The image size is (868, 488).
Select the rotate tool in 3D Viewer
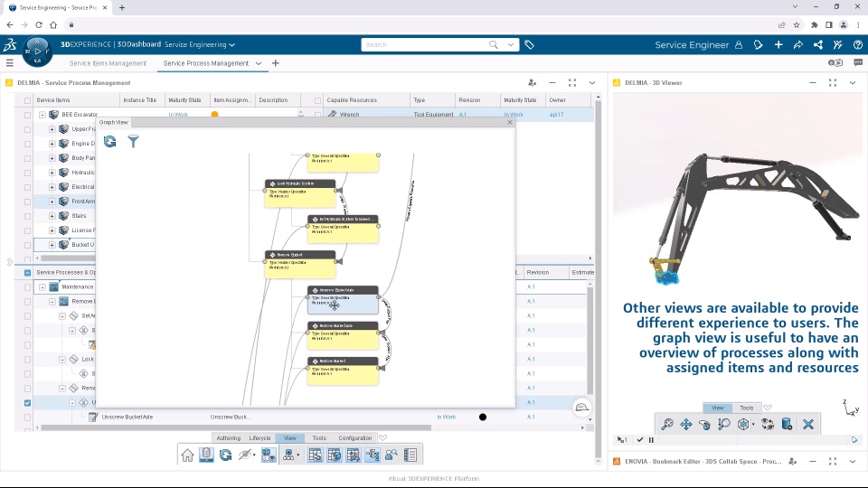(x=704, y=425)
